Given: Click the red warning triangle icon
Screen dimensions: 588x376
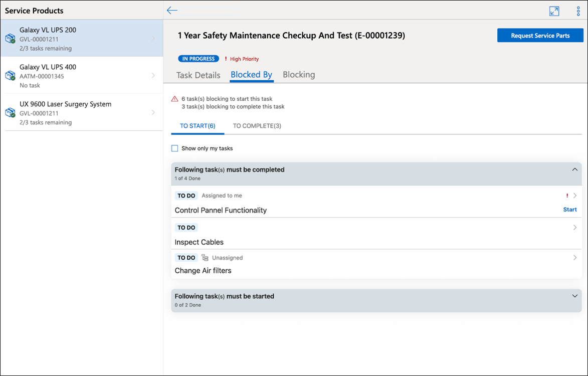Looking at the screenshot, I should pos(174,99).
